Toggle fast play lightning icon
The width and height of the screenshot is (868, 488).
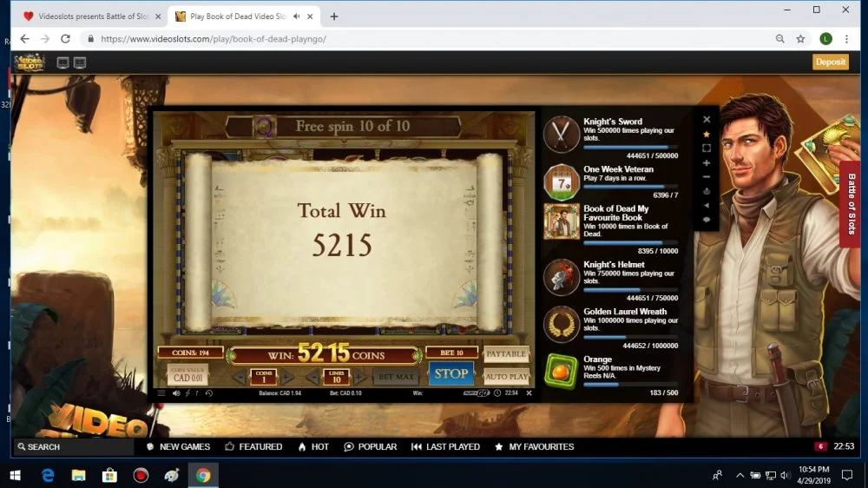click(187, 393)
